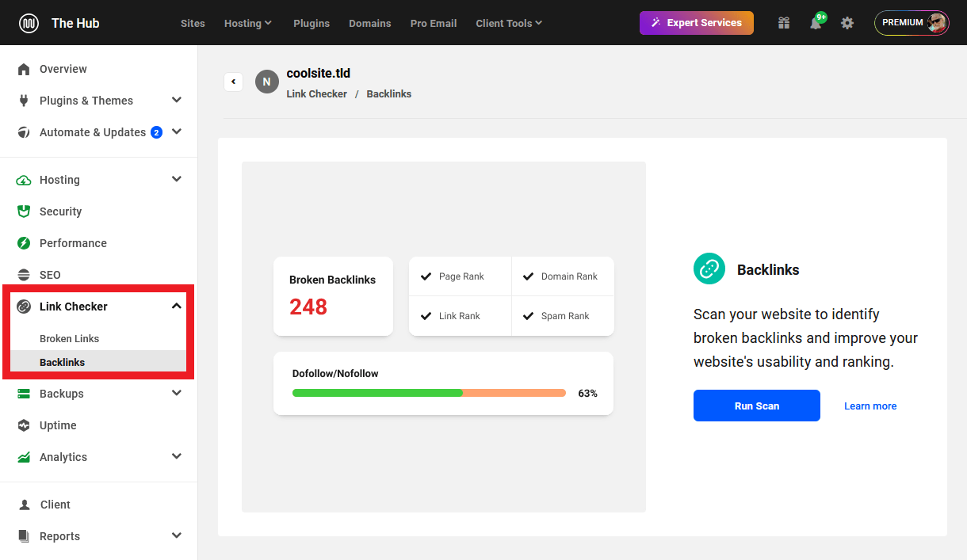This screenshot has width=967, height=560.
Task: Click the Expert Services button
Action: pos(697,23)
